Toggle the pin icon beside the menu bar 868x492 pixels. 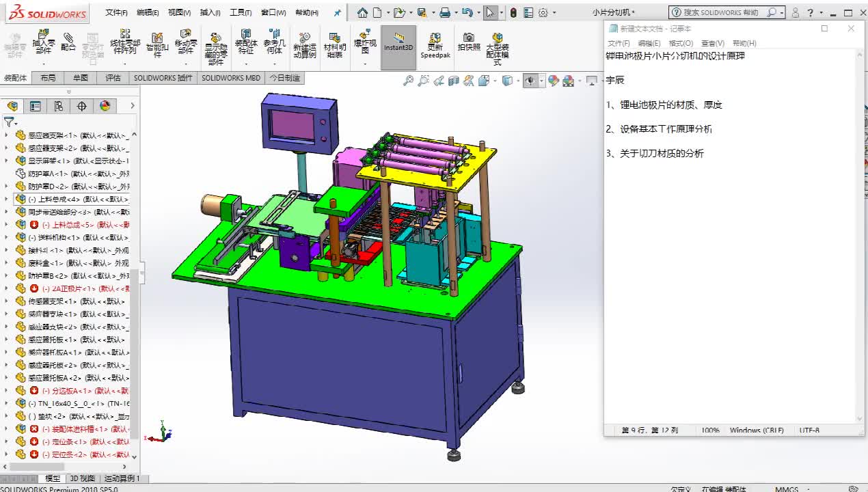point(337,12)
